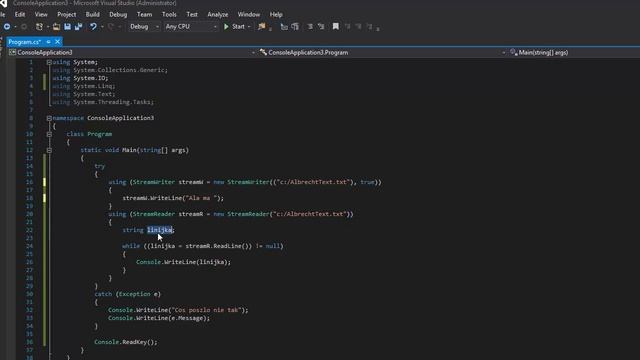
Task: Click the Save All icon
Action: pos(78,27)
